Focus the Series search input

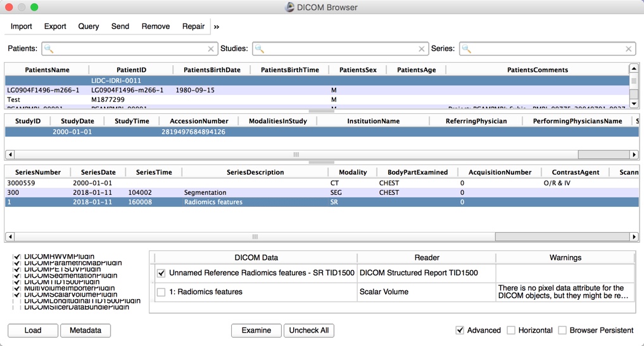tap(548, 49)
